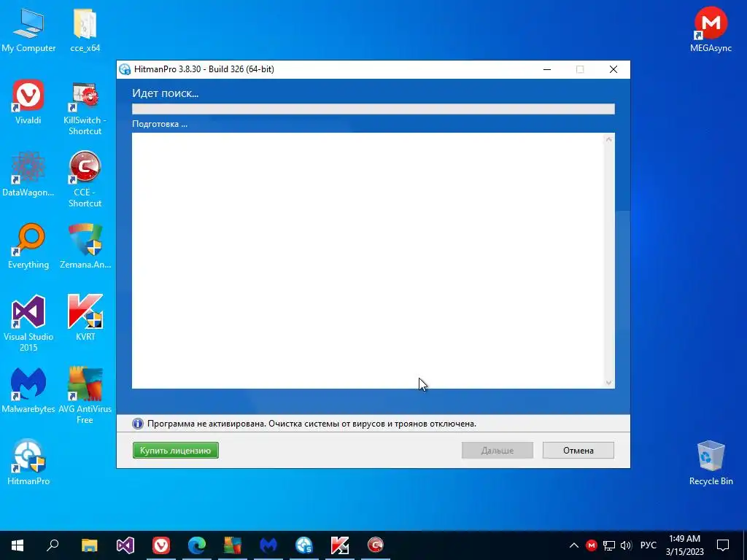Click the results list scroll up arrow

609,139
